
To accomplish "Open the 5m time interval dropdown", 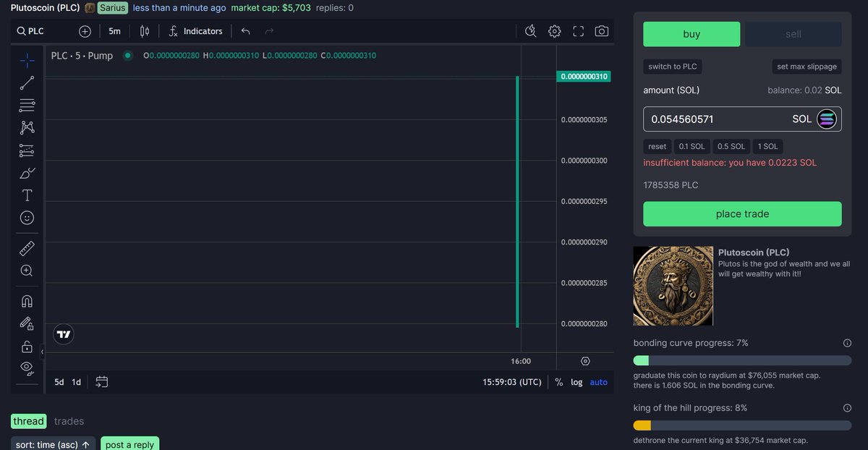I will [x=114, y=31].
